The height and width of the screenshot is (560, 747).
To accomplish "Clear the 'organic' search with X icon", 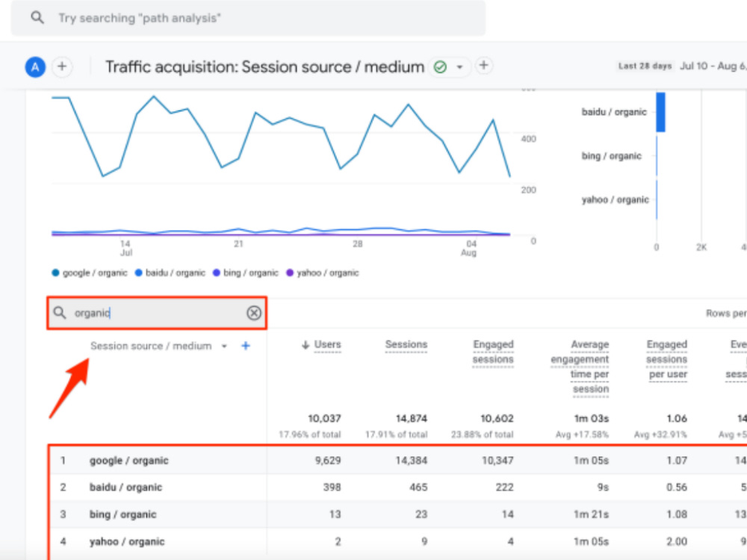I will click(x=254, y=313).
